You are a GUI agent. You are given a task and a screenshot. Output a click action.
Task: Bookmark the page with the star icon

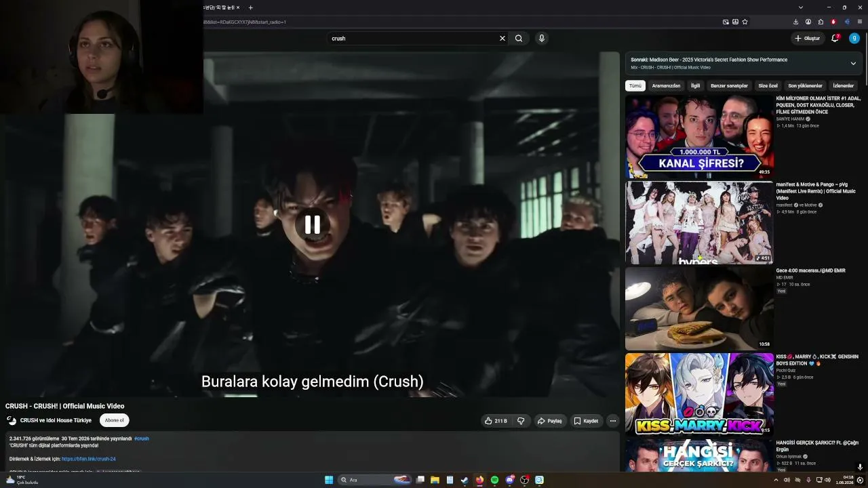click(x=745, y=22)
